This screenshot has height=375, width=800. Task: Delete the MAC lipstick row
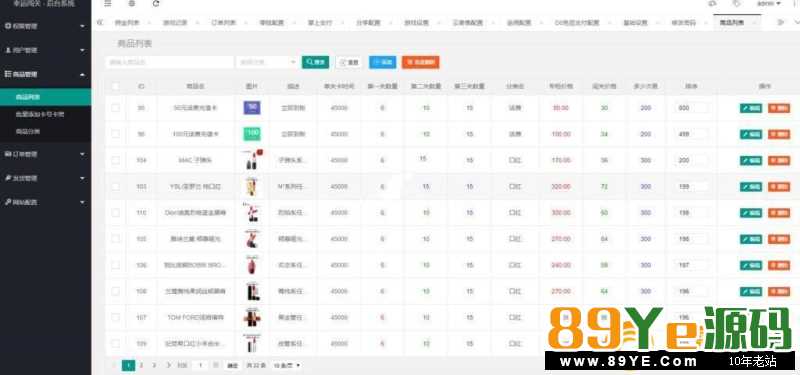pyautogui.click(x=779, y=161)
